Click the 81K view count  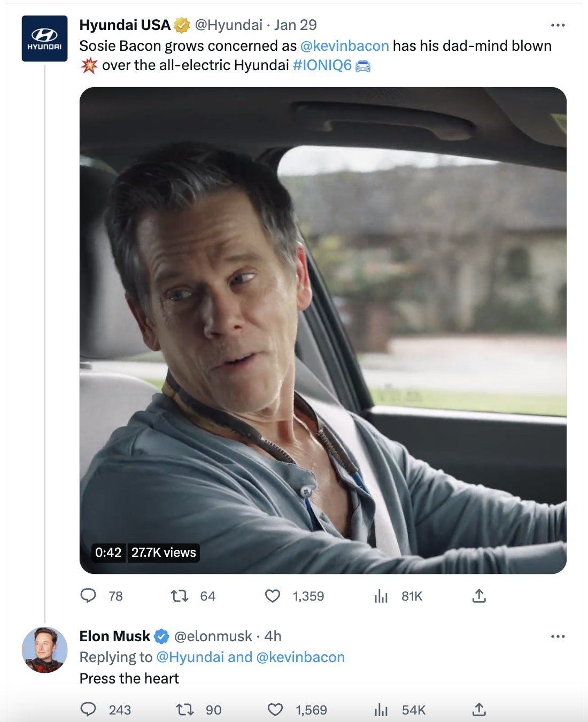point(411,596)
